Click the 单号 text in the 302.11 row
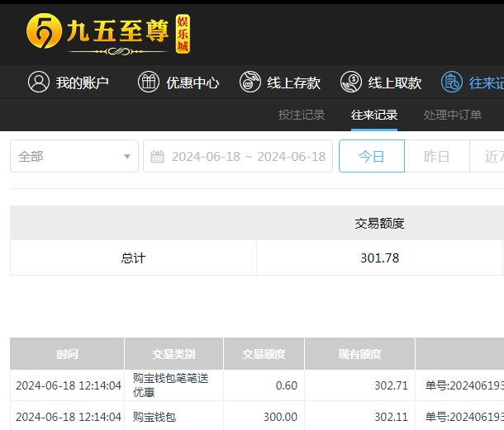Viewport: 504px width, 430px height. point(464,417)
